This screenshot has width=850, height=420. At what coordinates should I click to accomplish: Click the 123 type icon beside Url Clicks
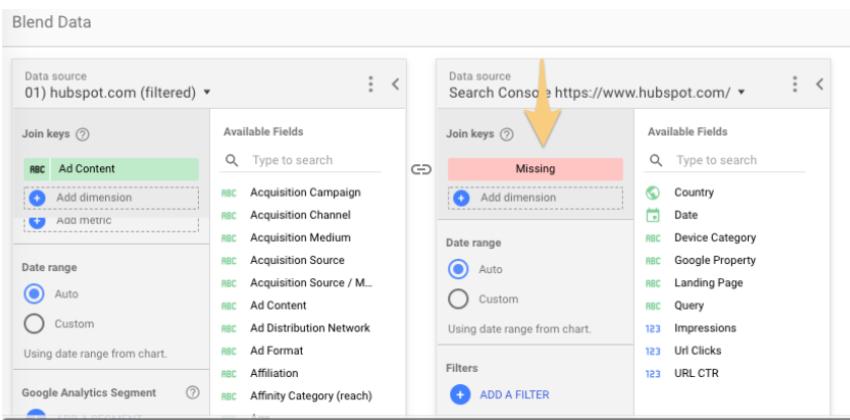[653, 352]
